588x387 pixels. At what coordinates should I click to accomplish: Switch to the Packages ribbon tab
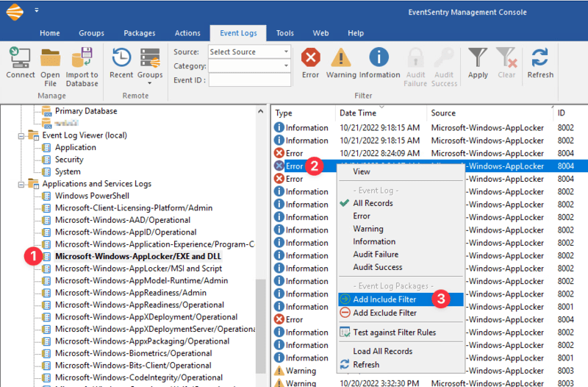coord(140,33)
